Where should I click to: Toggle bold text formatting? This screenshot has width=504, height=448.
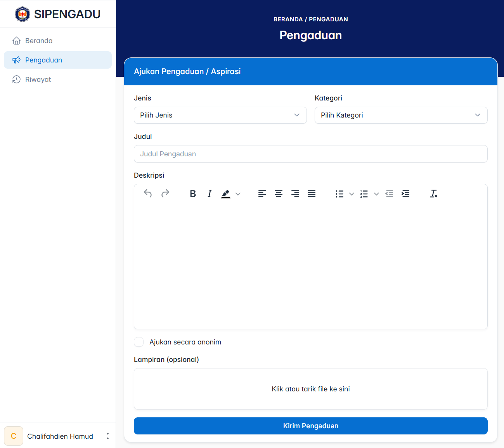193,194
